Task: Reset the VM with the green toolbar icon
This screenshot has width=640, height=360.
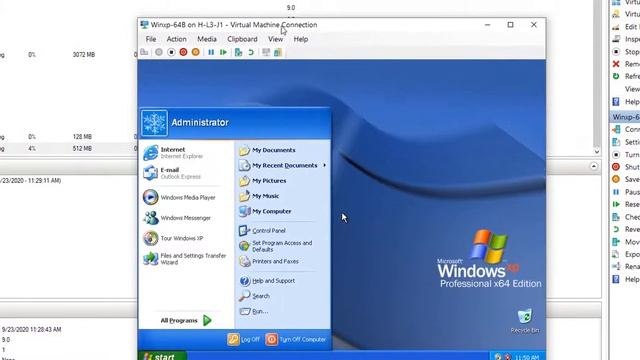Action: click(223, 52)
